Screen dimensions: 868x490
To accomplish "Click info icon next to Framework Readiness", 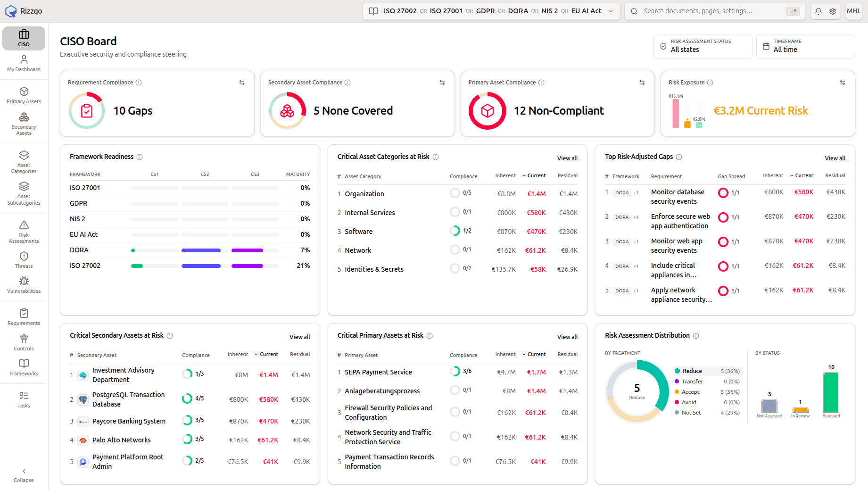I will tap(140, 157).
